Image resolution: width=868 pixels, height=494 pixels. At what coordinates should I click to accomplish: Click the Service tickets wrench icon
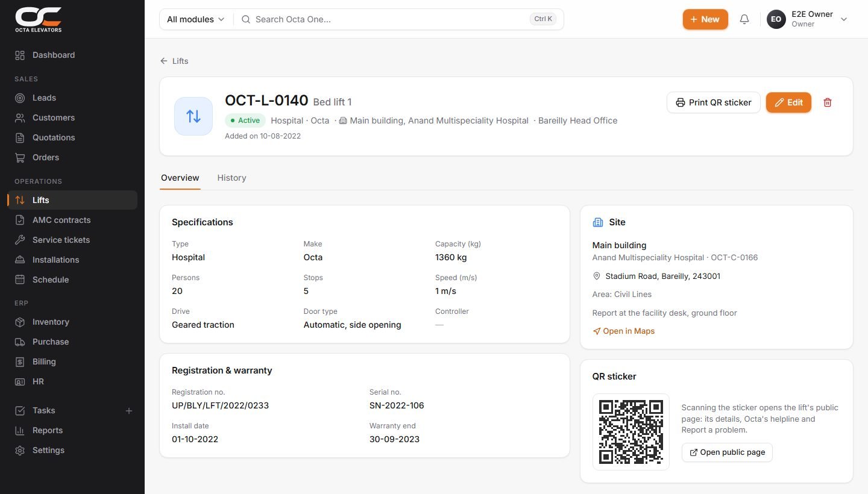coord(20,240)
